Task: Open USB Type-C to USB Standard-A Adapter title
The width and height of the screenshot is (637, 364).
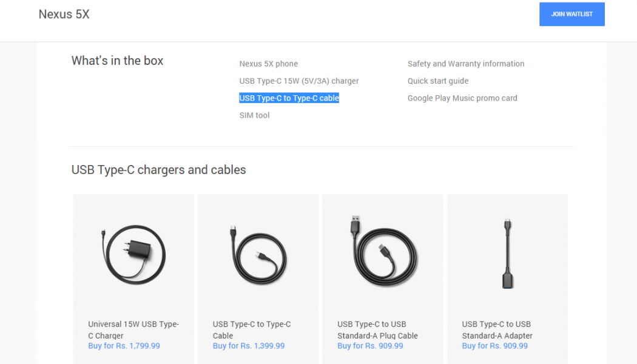Action: [x=497, y=329]
